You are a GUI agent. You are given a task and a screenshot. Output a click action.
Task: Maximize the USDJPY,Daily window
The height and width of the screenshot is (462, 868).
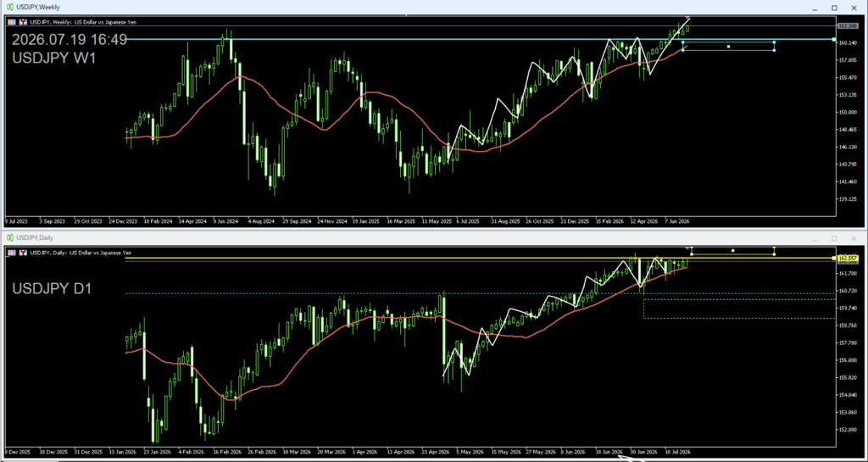834,238
